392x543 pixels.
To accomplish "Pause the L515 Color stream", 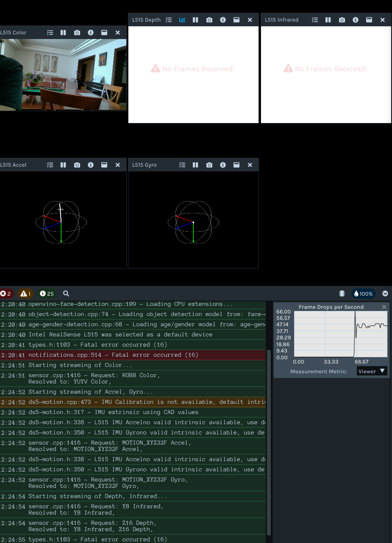I will tap(64, 32).
